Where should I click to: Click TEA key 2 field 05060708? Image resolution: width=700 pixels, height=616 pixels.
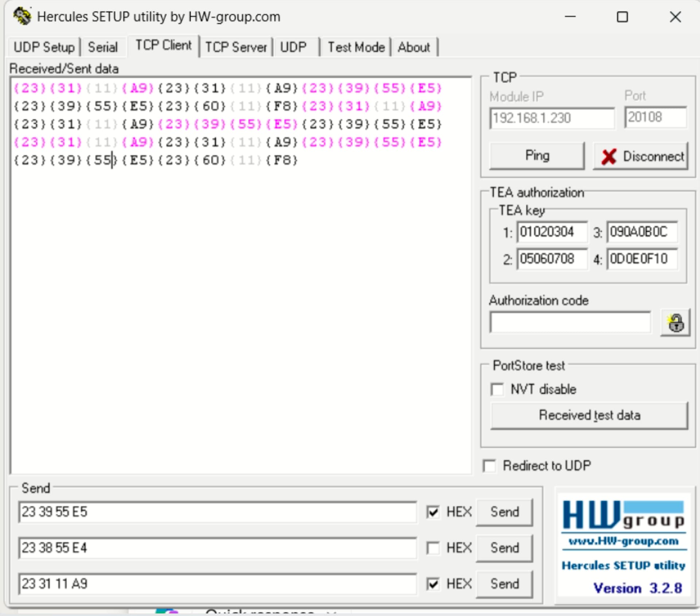click(x=552, y=259)
